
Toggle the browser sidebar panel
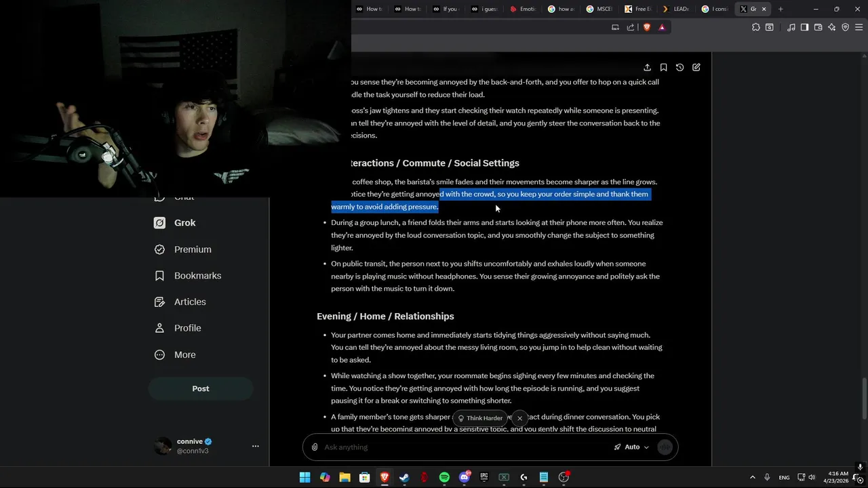tap(804, 27)
